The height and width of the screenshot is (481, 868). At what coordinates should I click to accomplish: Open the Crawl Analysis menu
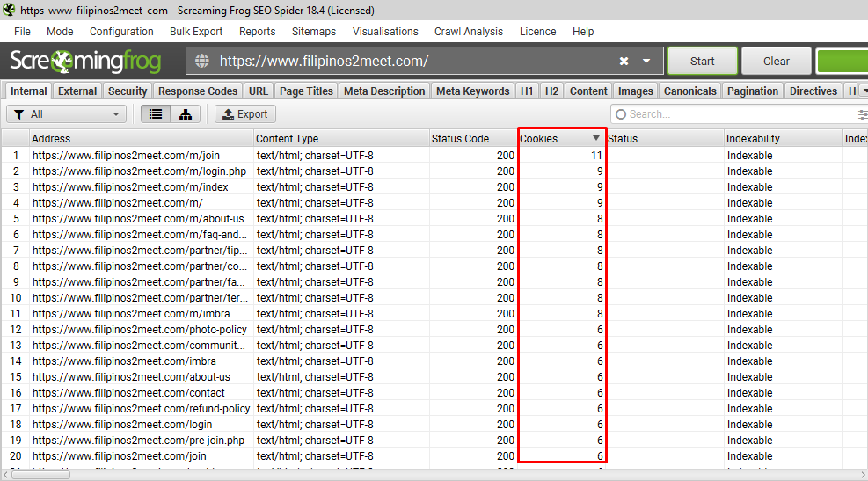[x=469, y=32]
